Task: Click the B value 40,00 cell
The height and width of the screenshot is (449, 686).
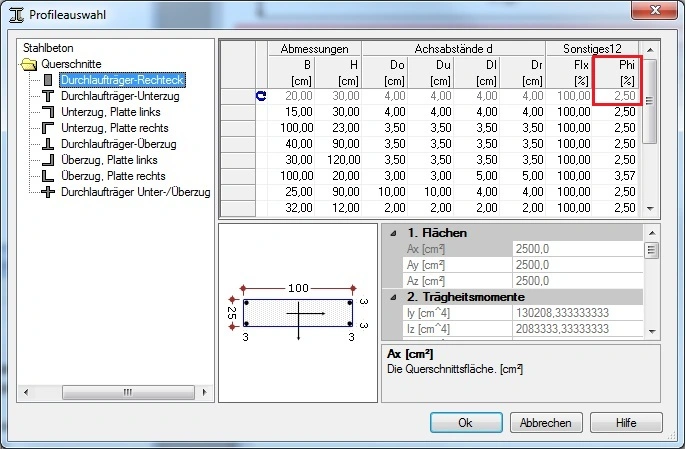Action: 291,144
